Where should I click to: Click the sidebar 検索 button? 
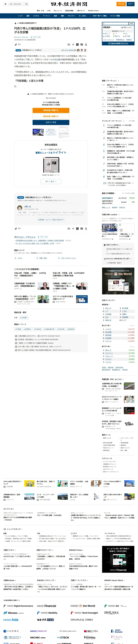click(131, 24)
